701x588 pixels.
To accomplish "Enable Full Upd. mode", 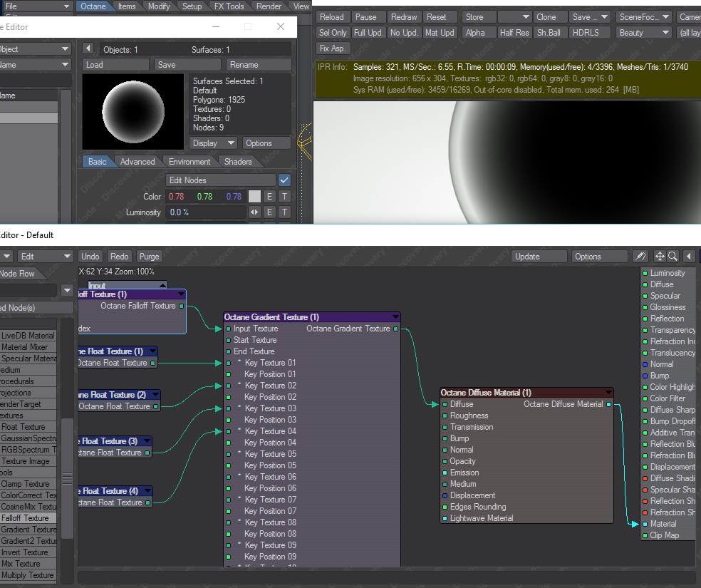I will [368, 33].
